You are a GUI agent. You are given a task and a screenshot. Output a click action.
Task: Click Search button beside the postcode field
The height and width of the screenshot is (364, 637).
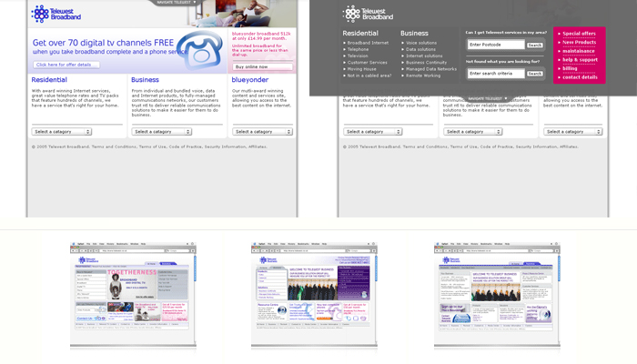point(535,45)
